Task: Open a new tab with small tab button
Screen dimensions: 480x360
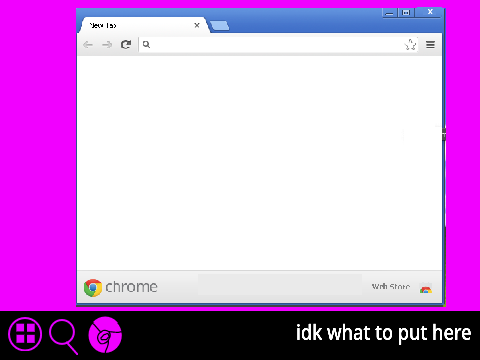Action: click(220, 26)
